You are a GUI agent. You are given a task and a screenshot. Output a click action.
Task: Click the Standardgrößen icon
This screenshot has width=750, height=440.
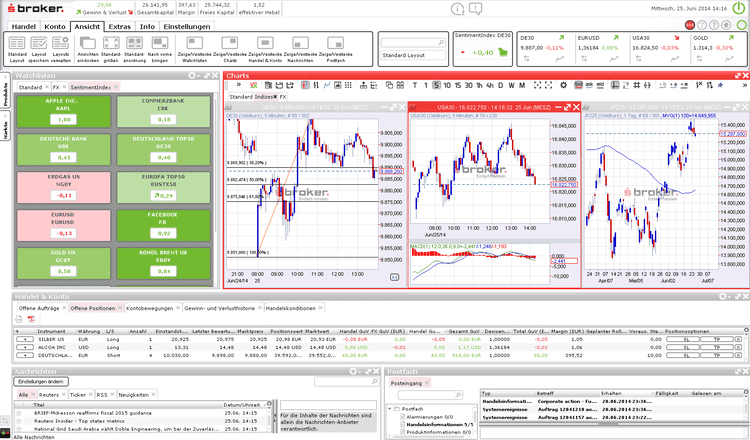coord(111,43)
